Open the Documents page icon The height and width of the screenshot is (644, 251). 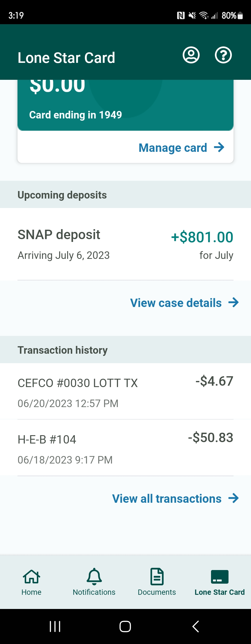click(x=157, y=576)
